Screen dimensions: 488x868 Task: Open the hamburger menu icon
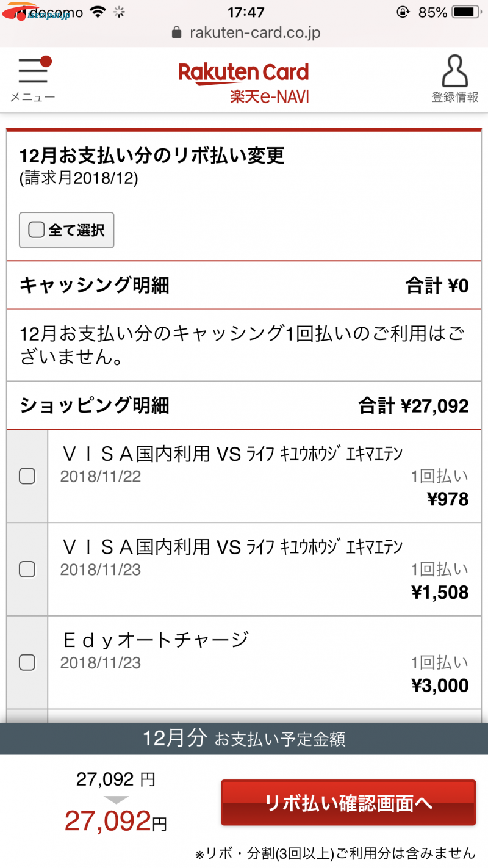33,72
